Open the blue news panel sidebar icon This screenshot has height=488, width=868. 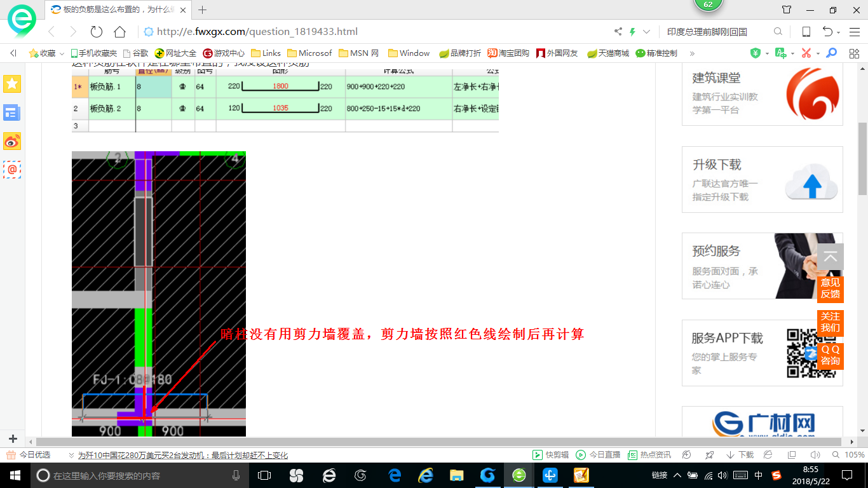(x=12, y=112)
